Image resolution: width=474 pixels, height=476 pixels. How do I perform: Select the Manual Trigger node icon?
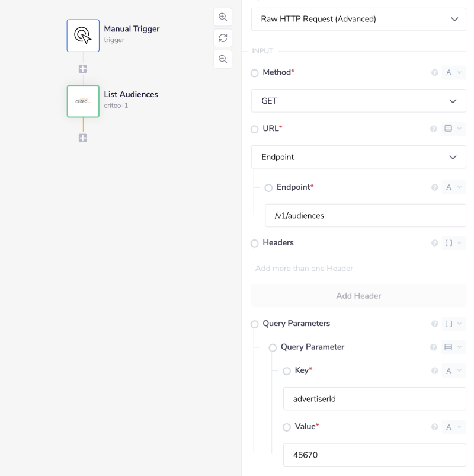coord(83,35)
